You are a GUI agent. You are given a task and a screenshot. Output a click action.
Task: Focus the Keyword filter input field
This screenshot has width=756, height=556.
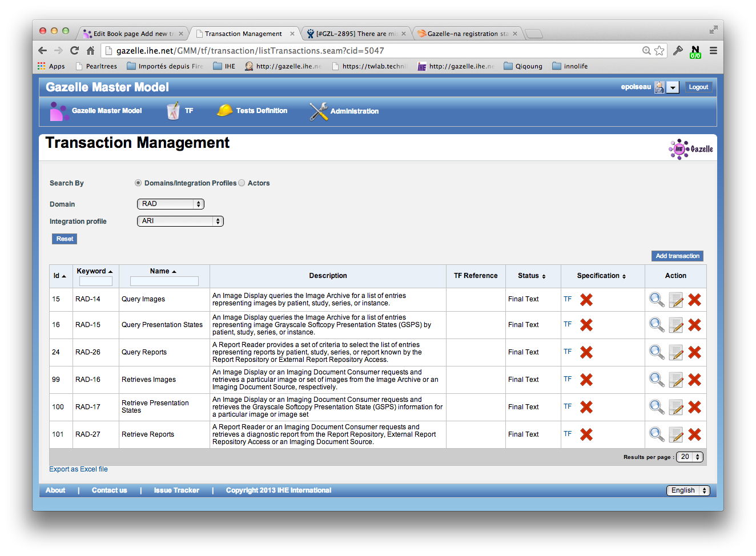coord(96,281)
